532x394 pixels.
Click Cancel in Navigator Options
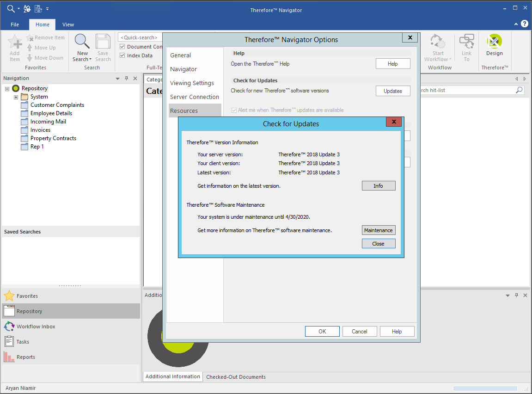[x=360, y=331]
